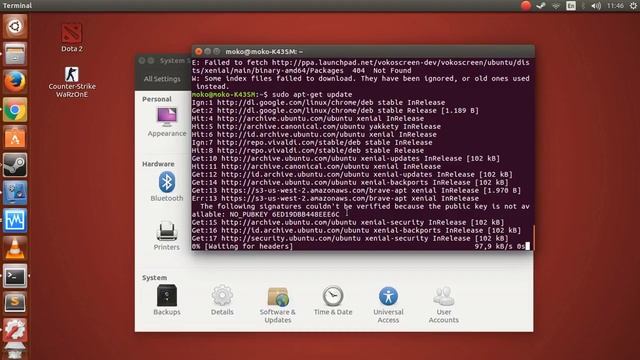The height and width of the screenshot is (360, 640).
Task: Launch Google Chrome from the launcher
Action: coord(15,109)
